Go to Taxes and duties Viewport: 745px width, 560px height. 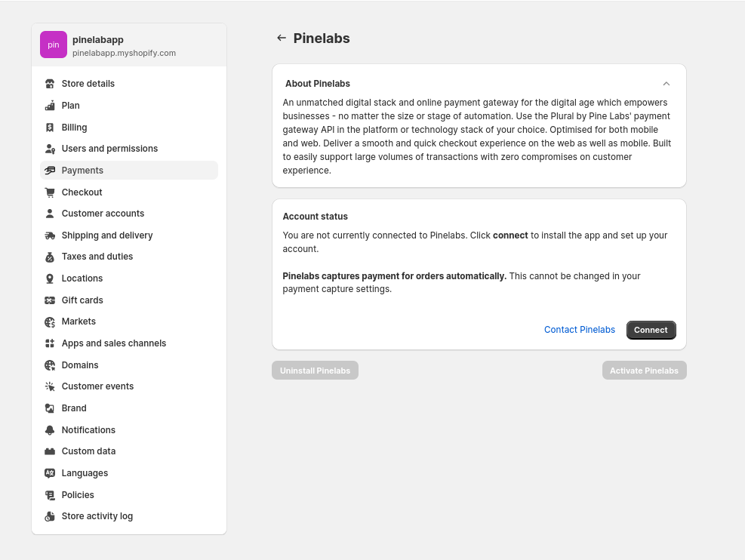tap(129, 257)
